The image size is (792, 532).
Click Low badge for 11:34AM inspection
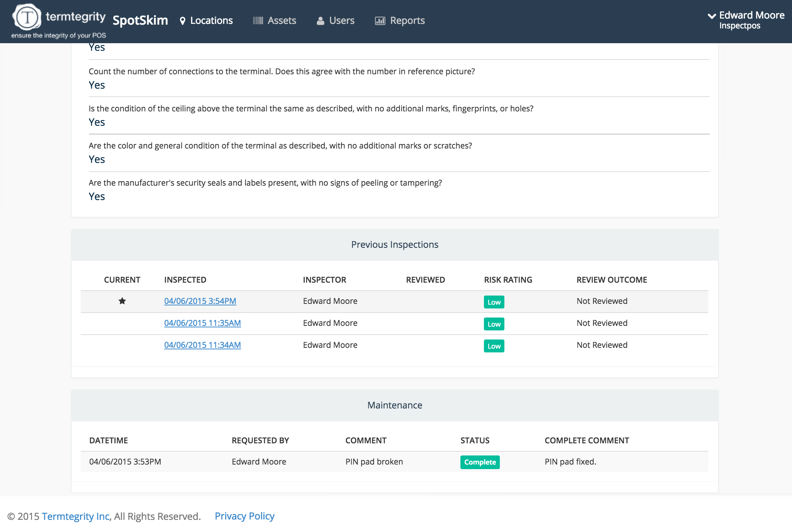click(494, 346)
